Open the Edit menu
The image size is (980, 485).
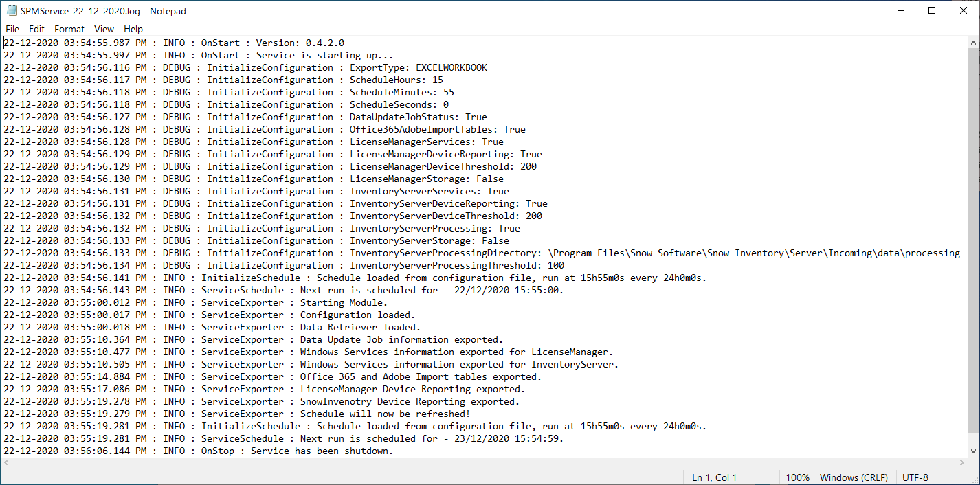click(36, 29)
